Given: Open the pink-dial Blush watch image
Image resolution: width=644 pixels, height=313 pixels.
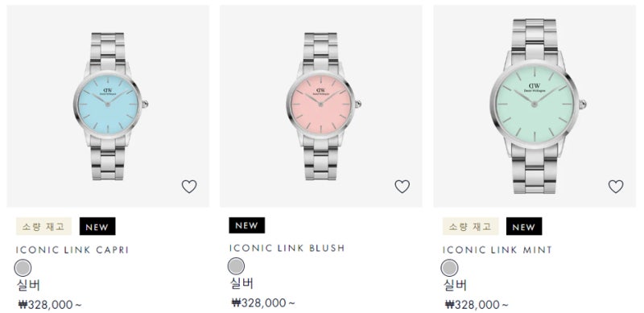Looking at the screenshot, I should coord(320,106).
